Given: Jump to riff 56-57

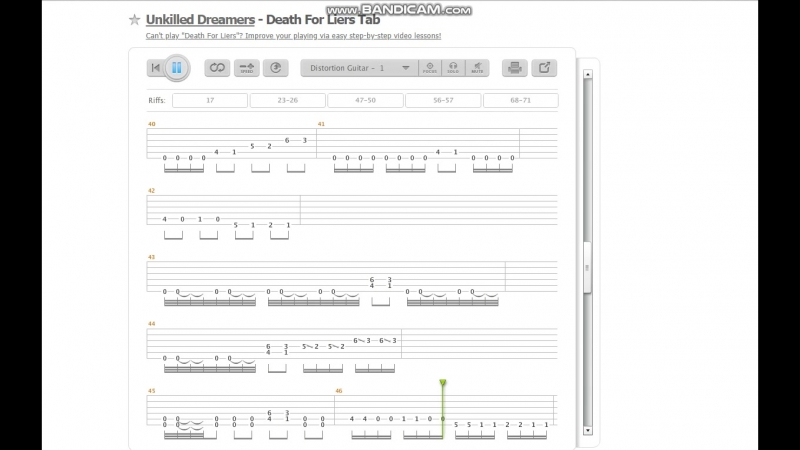Looking at the screenshot, I should (x=443, y=101).
